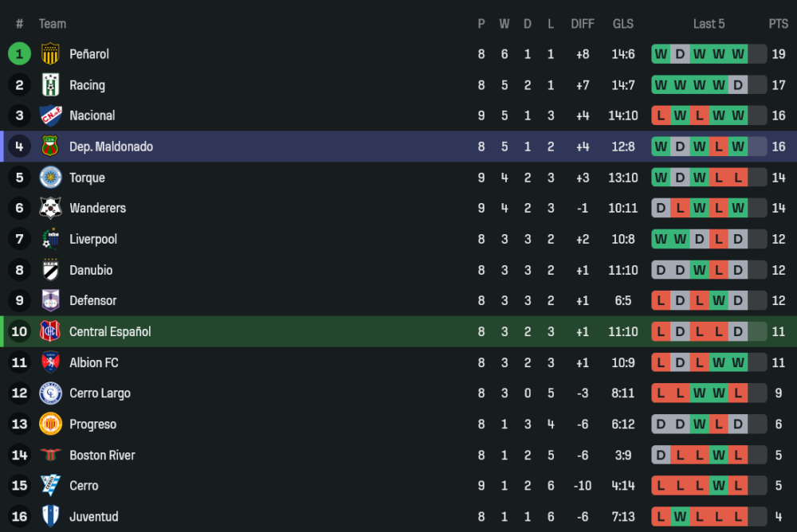
Task: Sort table by PTS column header
Action: click(778, 24)
